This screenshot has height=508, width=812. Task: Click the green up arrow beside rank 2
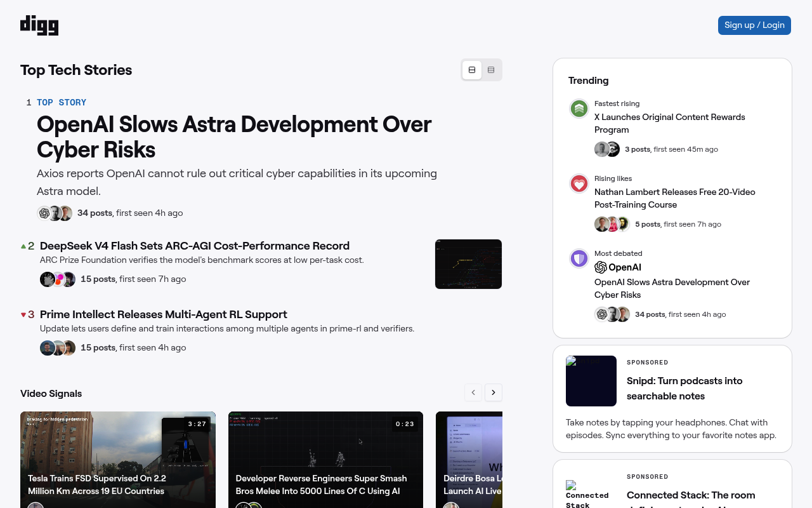23,246
